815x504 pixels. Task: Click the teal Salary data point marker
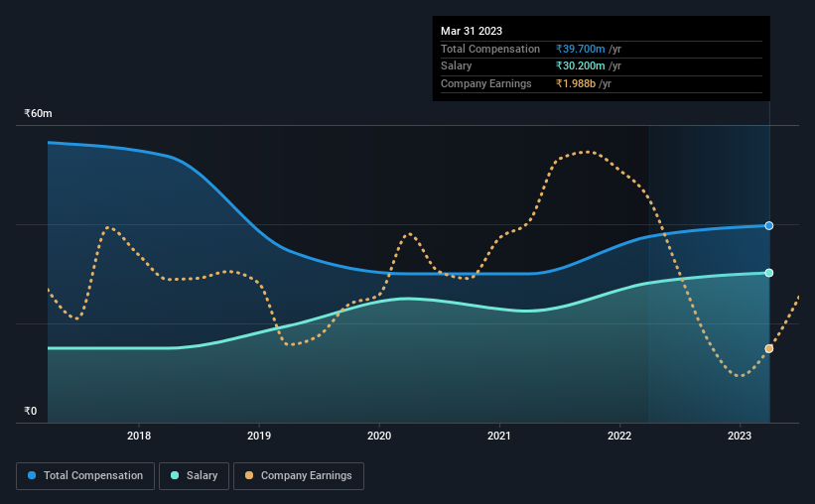click(768, 273)
